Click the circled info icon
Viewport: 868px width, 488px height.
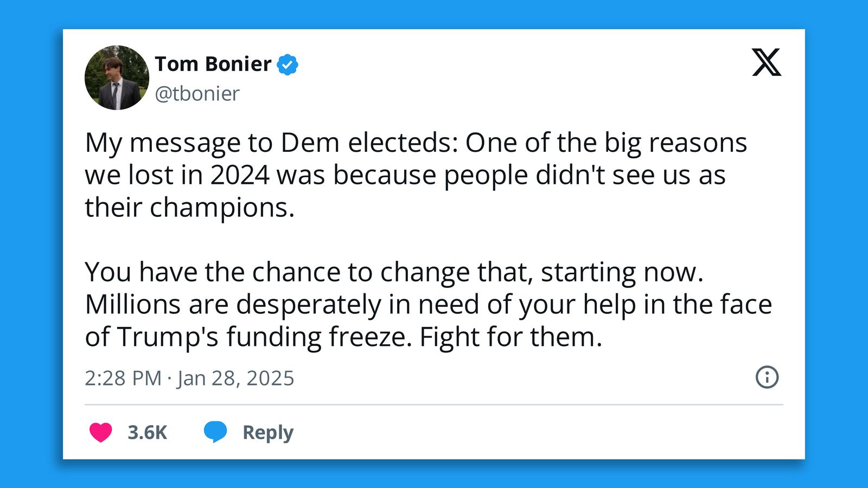[767, 377]
